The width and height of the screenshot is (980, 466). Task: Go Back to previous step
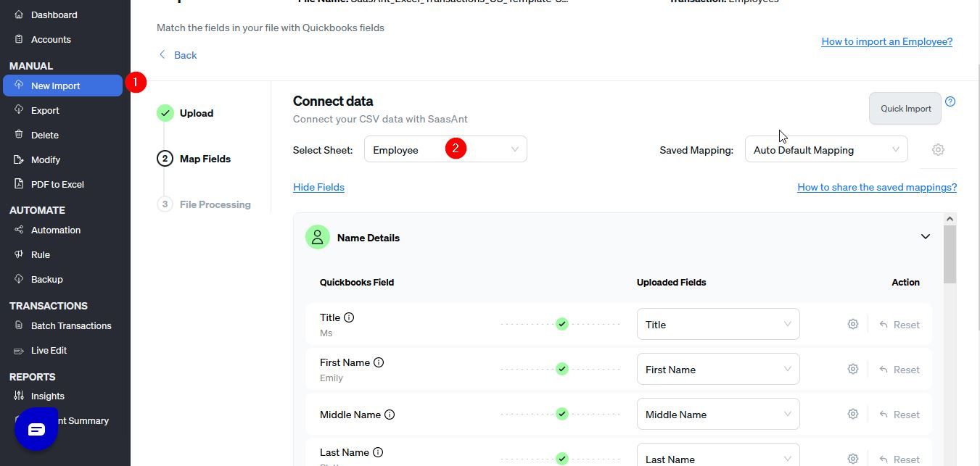[178, 55]
